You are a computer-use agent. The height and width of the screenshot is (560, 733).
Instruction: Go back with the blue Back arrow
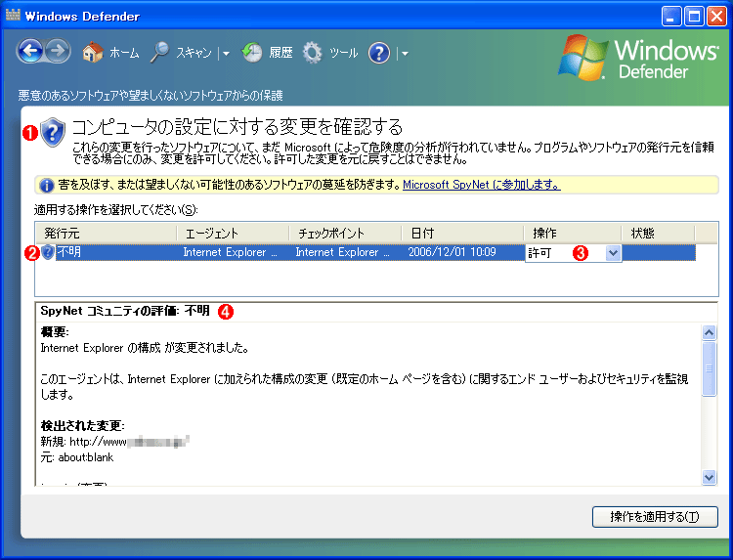30,51
